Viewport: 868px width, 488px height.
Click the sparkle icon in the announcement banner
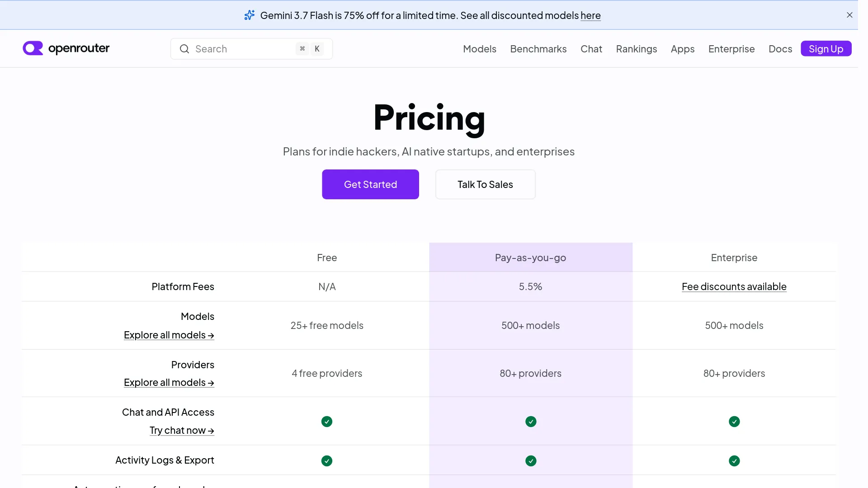[x=250, y=15]
